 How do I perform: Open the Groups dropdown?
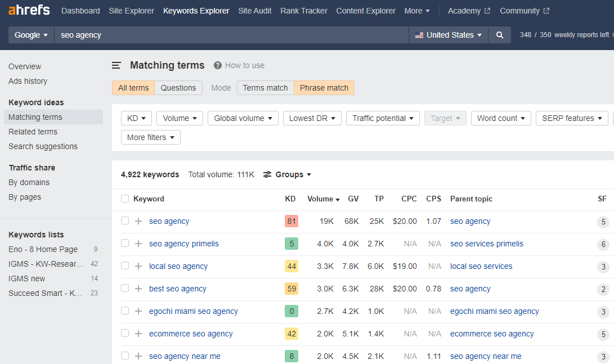pyautogui.click(x=293, y=174)
